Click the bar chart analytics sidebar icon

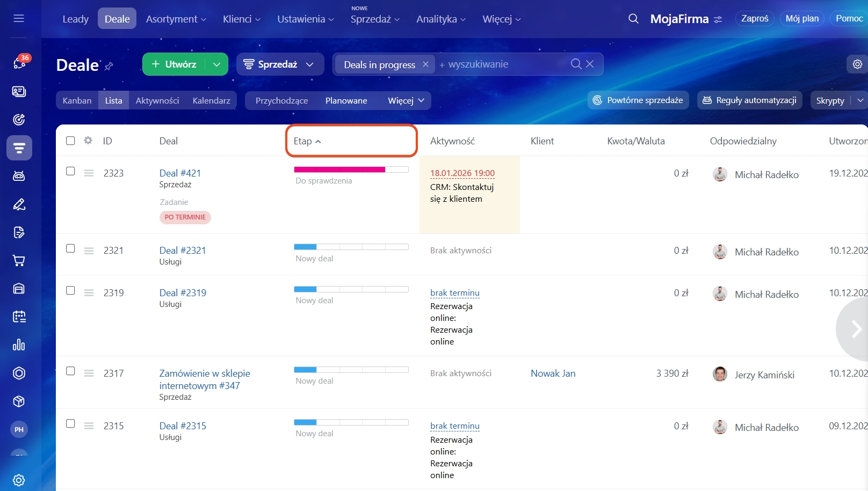pos(19,345)
